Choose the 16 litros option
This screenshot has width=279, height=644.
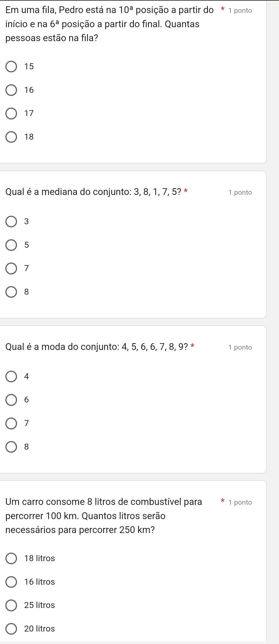pos(11,582)
